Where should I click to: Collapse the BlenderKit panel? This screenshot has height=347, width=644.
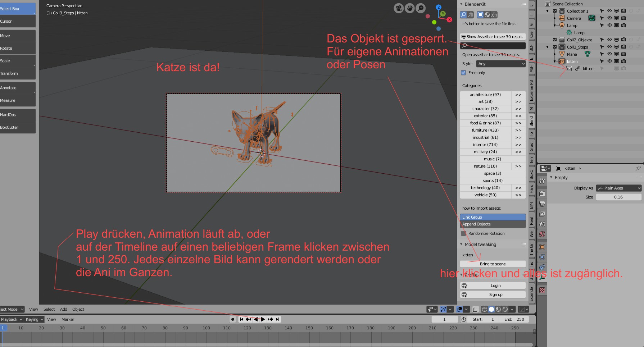(x=462, y=4)
